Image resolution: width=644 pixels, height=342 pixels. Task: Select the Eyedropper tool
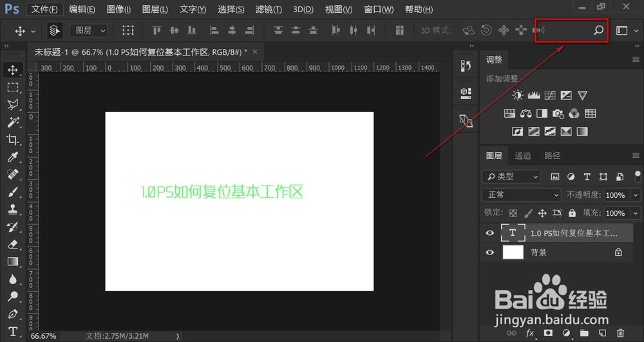[13, 157]
